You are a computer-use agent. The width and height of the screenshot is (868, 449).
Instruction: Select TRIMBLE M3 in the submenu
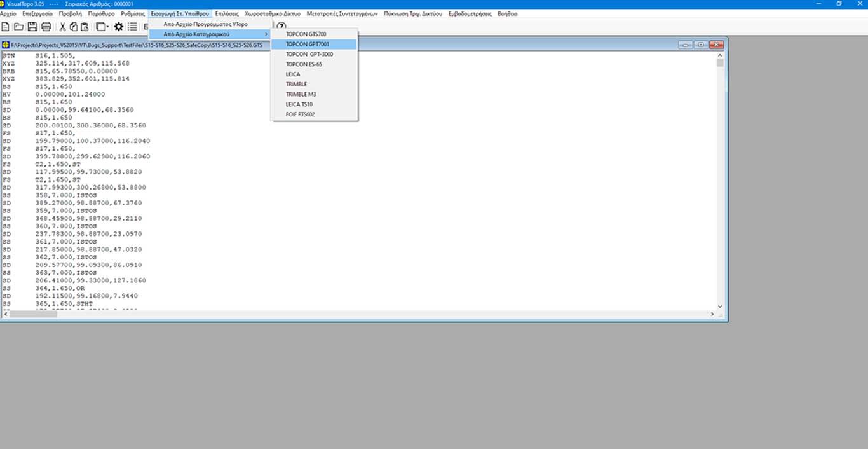301,94
